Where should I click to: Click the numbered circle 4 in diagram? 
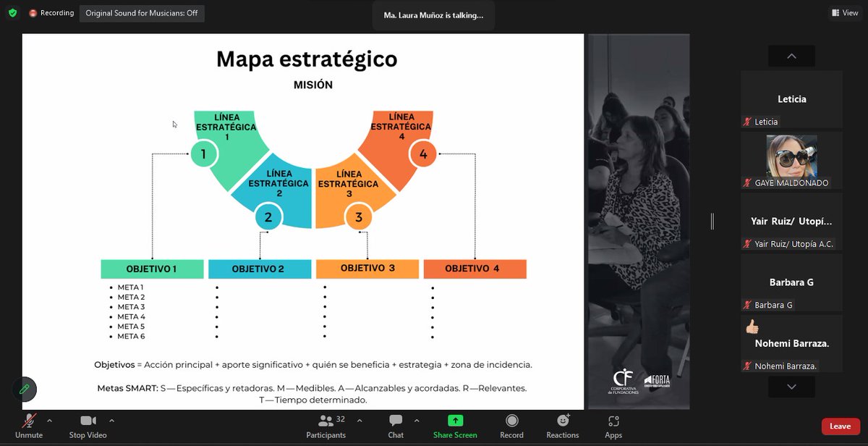[423, 154]
